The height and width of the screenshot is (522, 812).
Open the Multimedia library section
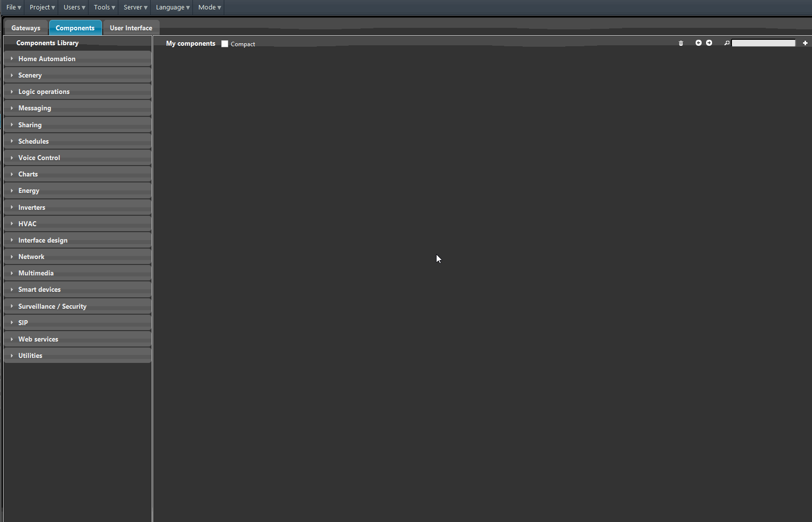point(78,273)
